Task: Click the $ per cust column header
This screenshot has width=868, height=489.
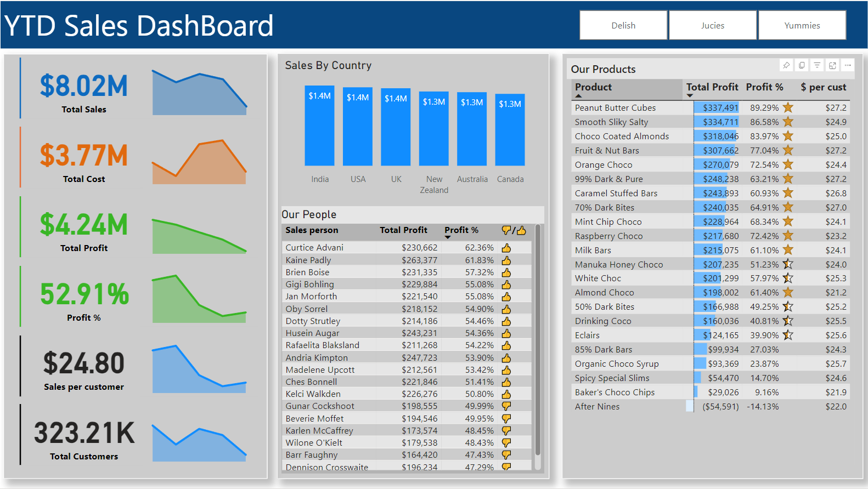Action: [x=823, y=87]
